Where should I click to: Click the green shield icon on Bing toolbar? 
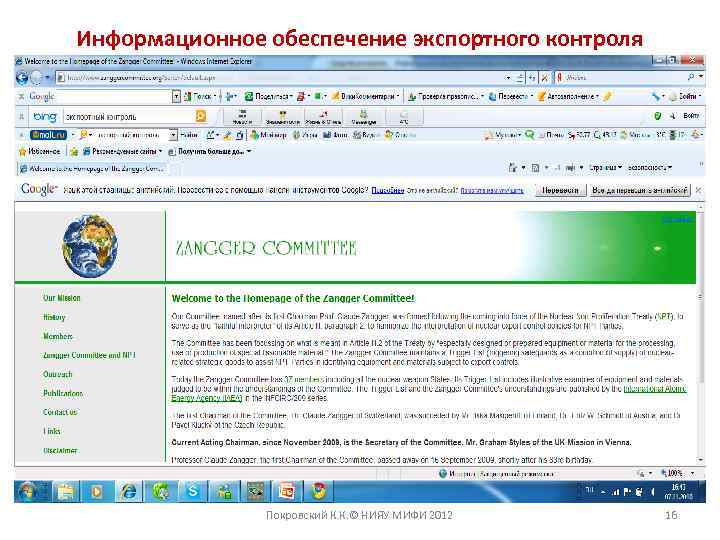[658, 116]
